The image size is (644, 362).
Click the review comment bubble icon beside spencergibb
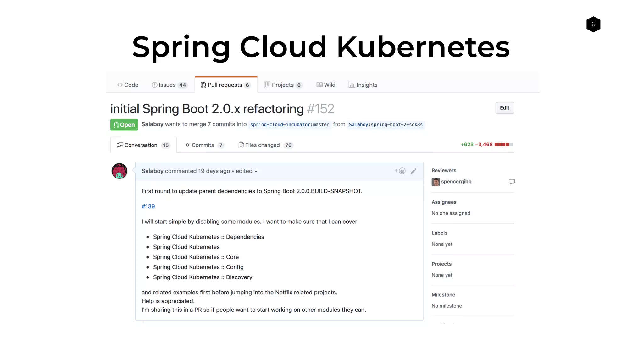click(512, 182)
